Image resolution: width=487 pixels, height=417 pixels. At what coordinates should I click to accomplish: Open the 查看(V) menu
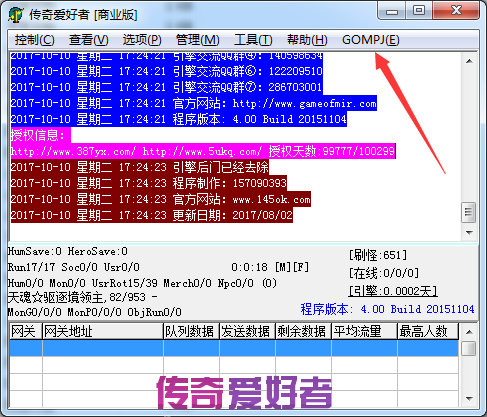pyautogui.click(x=89, y=40)
